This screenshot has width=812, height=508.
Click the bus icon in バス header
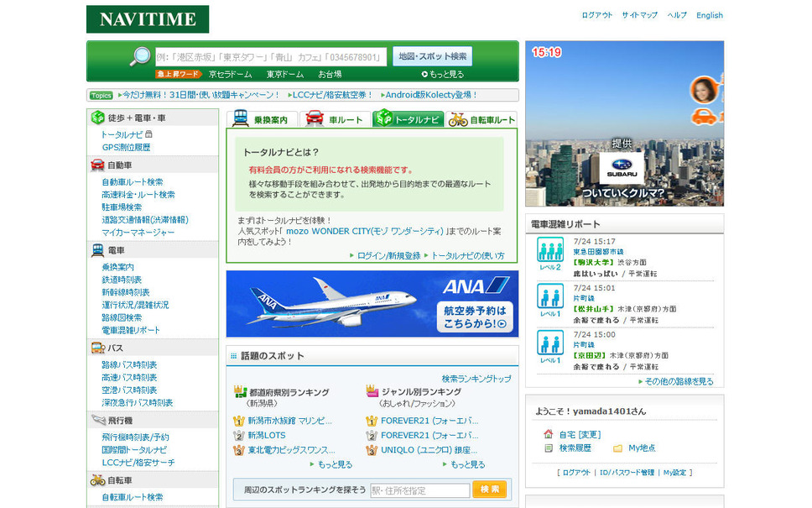(x=98, y=348)
